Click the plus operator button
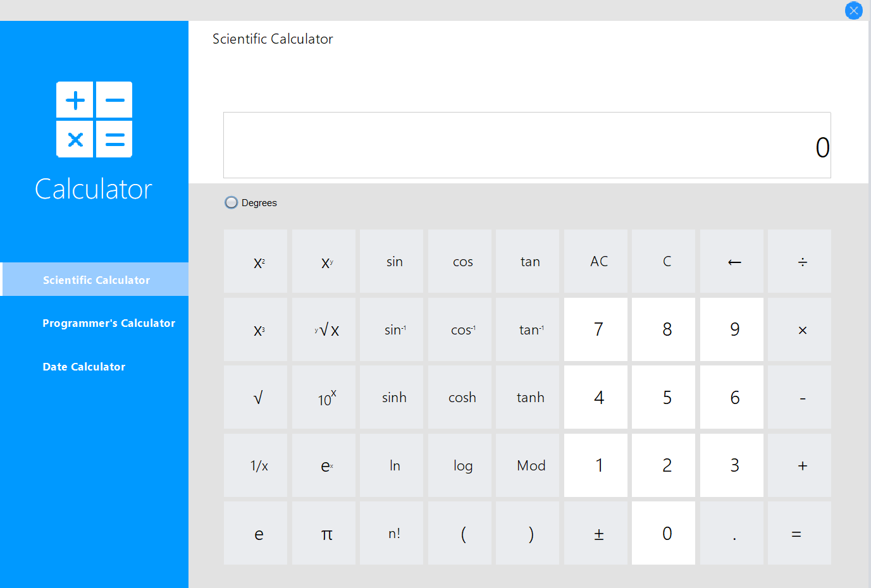Screen dimensions: 871x588 point(800,465)
